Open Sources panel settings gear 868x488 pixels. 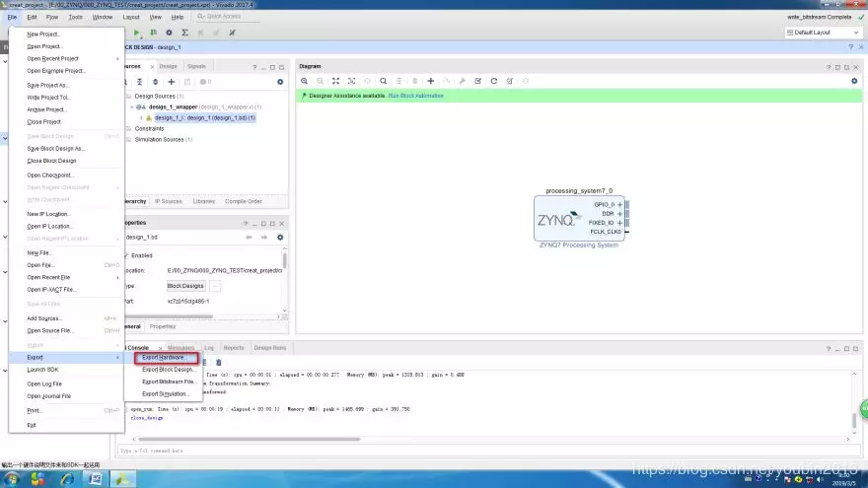(280, 82)
